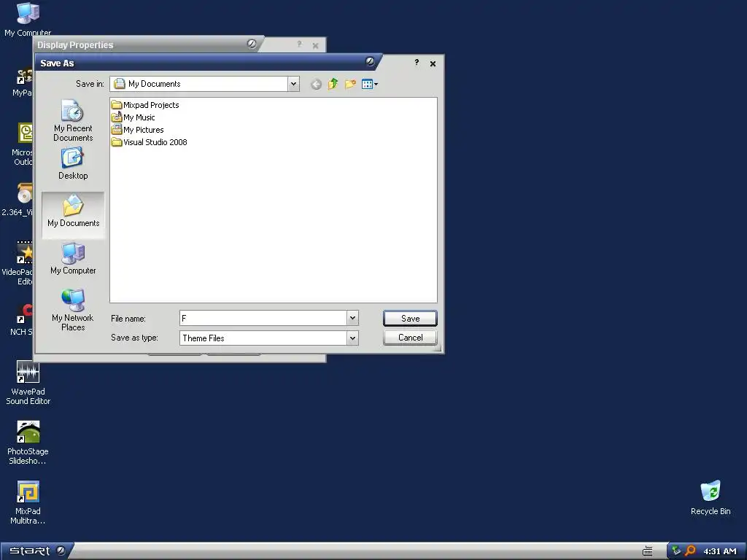Click the green tray icon beside the magnifier
The image size is (747, 560).
676,551
